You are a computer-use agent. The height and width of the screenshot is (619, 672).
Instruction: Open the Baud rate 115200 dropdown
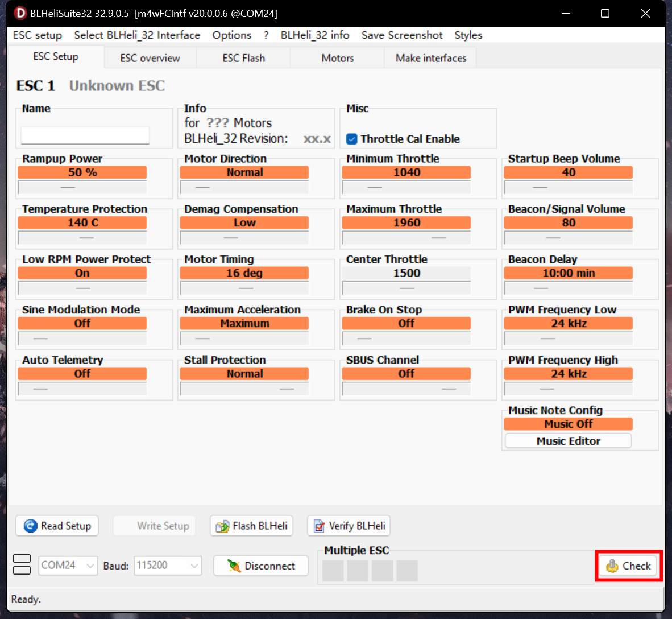pos(168,566)
